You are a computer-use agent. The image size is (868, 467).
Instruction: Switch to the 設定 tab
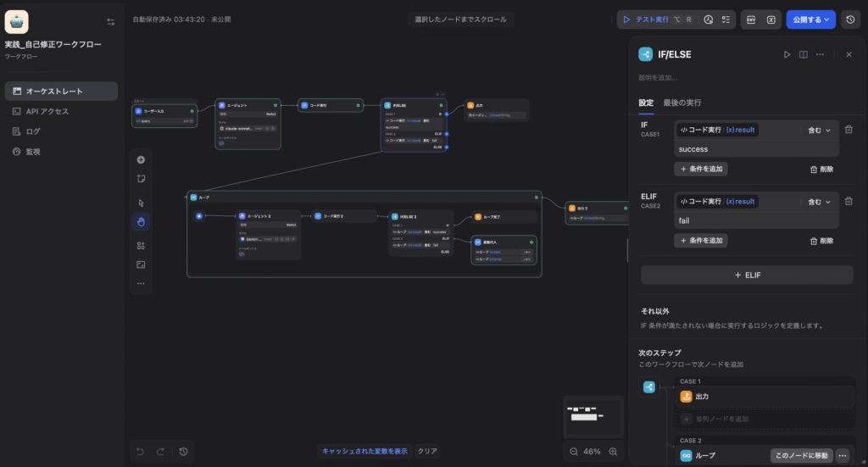click(x=646, y=103)
